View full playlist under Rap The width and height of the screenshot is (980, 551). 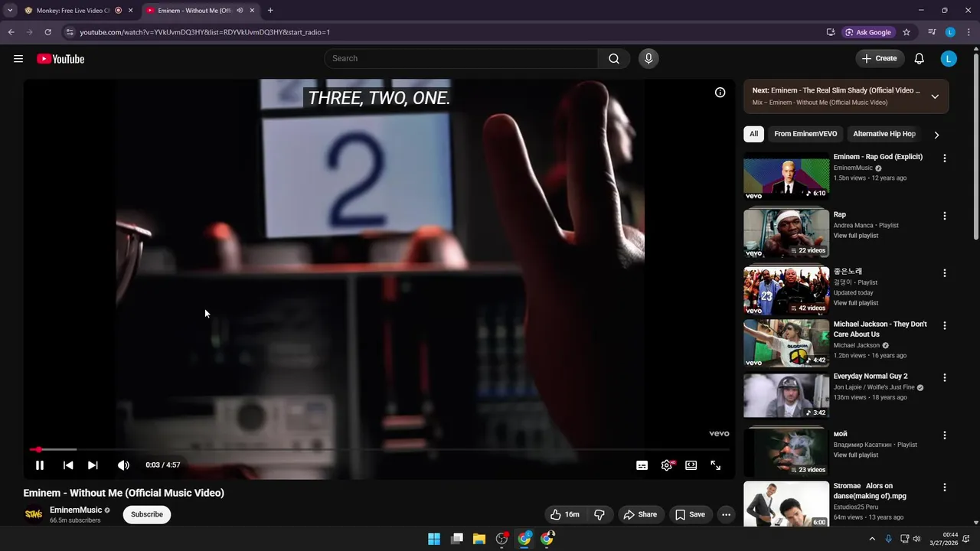[x=856, y=236]
